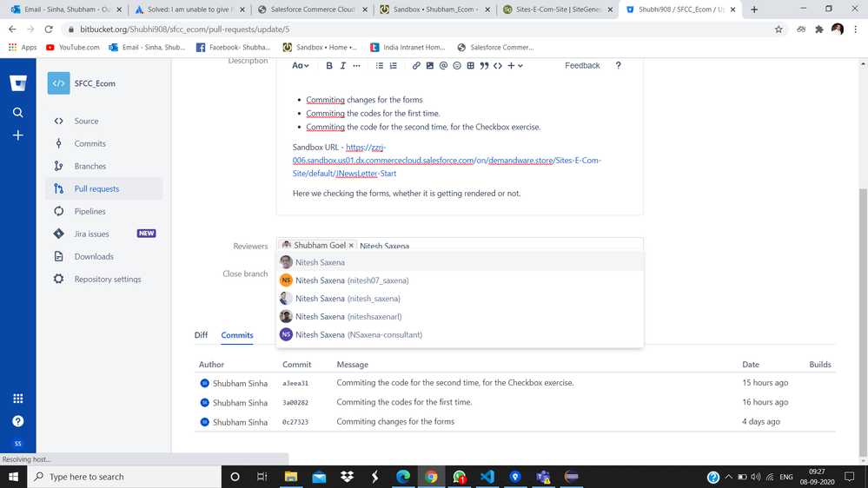Open Repository settings in sidebar
Image resolution: width=868 pixels, height=488 pixels.
pos(104,280)
